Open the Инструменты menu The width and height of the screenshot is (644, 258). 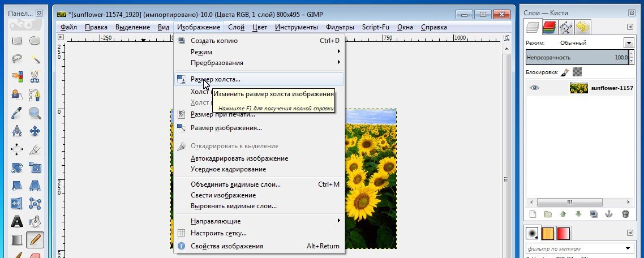coord(296,27)
